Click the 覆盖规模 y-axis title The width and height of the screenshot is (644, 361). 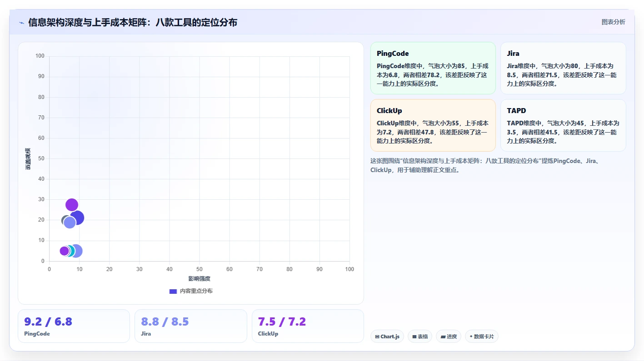tap(28, 159)
